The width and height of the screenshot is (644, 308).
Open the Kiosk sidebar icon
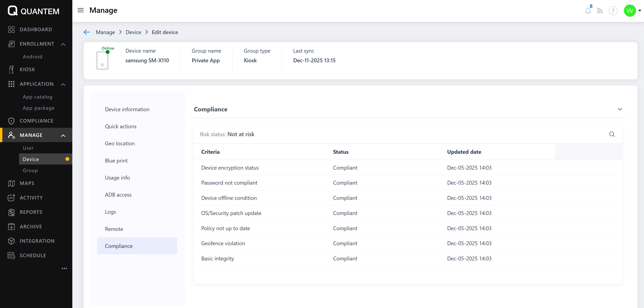coord(11,69)
